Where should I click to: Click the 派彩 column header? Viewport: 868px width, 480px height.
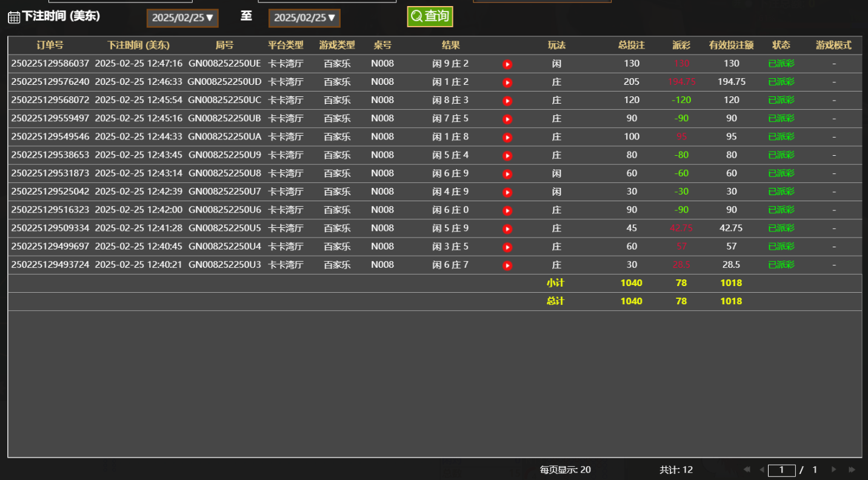[x=681, y=45]
